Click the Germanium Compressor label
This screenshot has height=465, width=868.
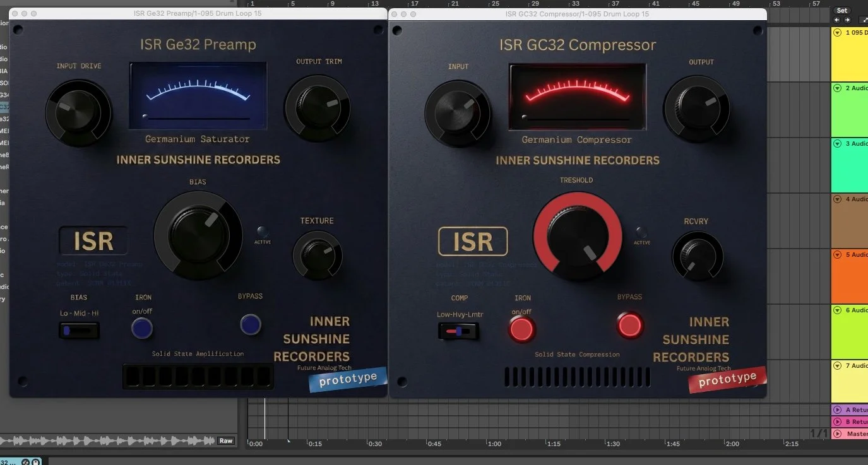pyautogui.click(x=577, y=139)
